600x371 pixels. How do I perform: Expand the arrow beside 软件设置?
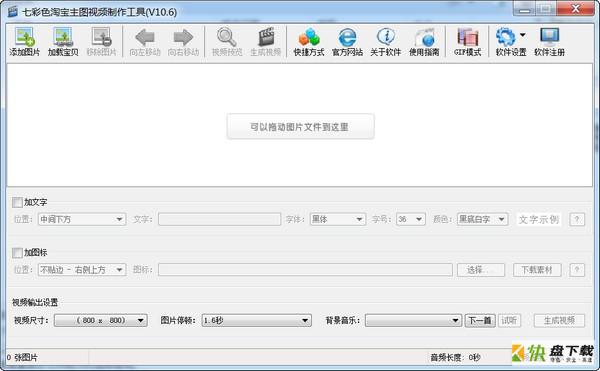click(x=523, y=35)
